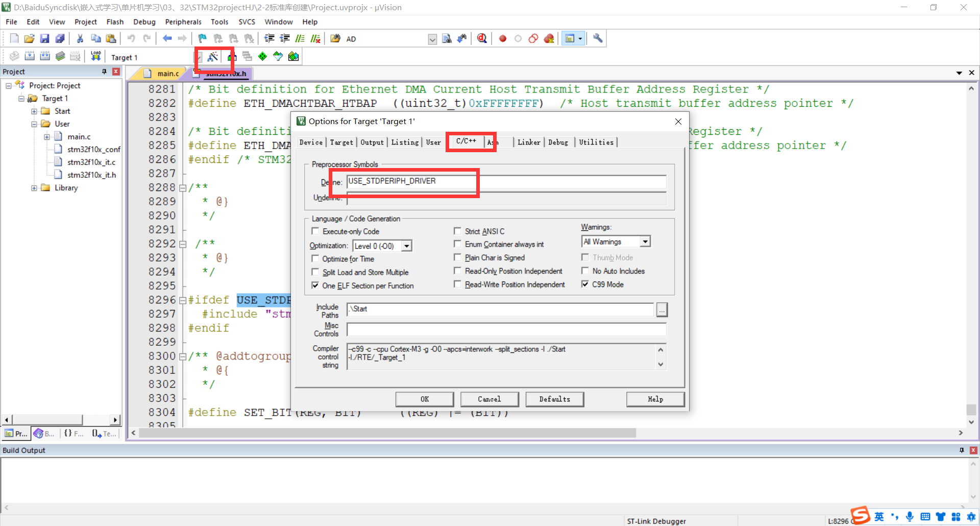This screenshot has width=980, height=526.
Task: Toggle Plain Char is Signed option
Action: (457, 257)
